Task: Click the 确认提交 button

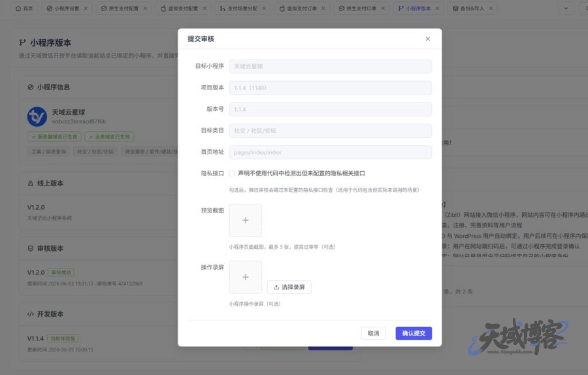Action: pyautogui.click(x=414, y=333)
